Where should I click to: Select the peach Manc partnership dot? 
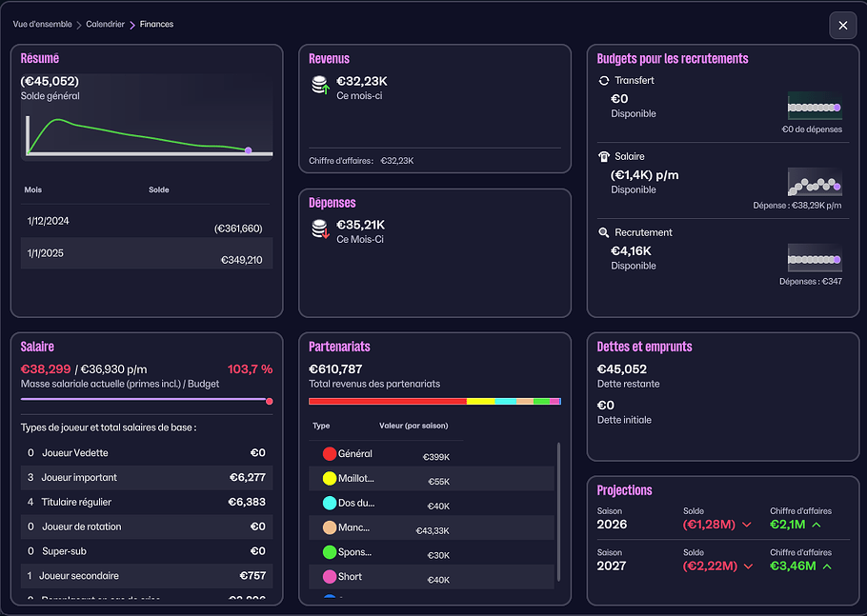click(x=330, y=527)
